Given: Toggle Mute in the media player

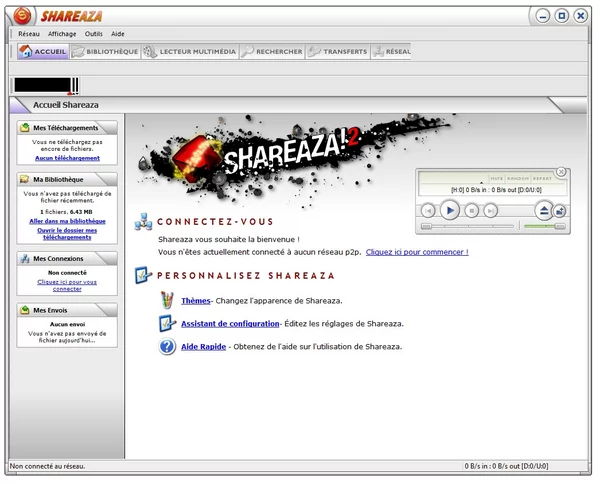Looking at the screenshot, I should point(497,178).
